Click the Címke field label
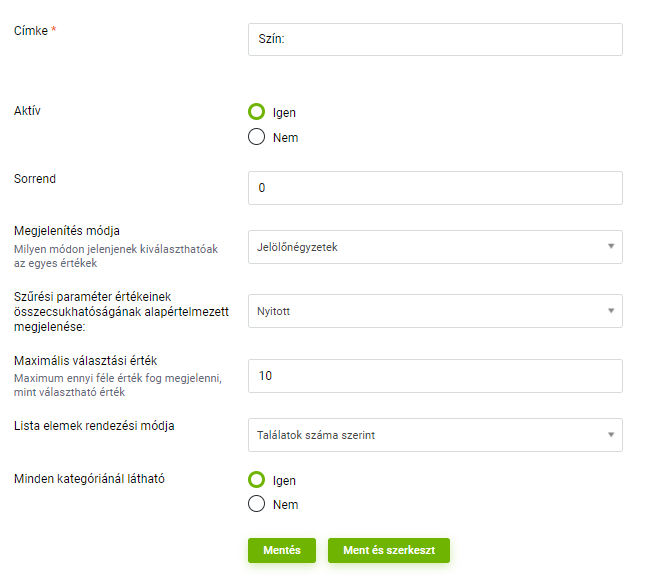Image resolution: width=661 pixels, height=578 pixels. 31,31
